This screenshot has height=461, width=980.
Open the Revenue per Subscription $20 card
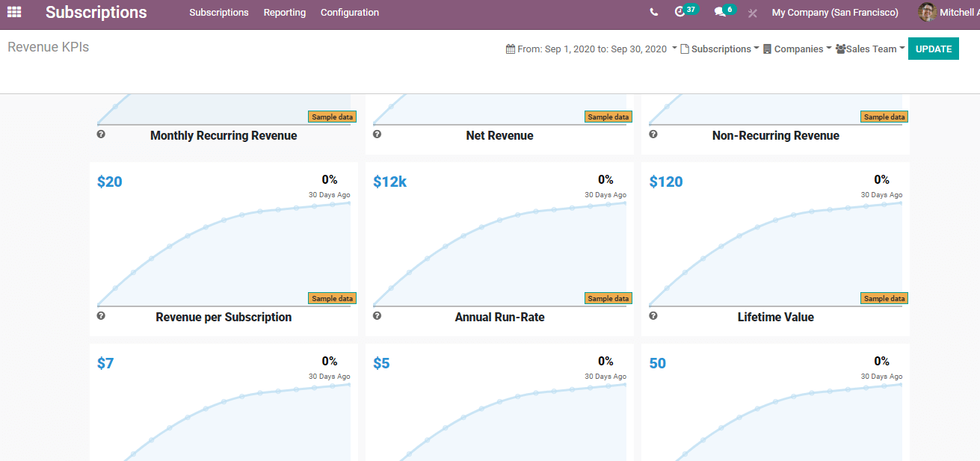coord(224,249)
